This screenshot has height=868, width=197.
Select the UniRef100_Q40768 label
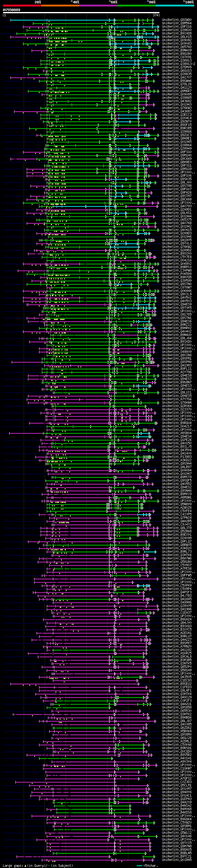[x=177, y=223]
